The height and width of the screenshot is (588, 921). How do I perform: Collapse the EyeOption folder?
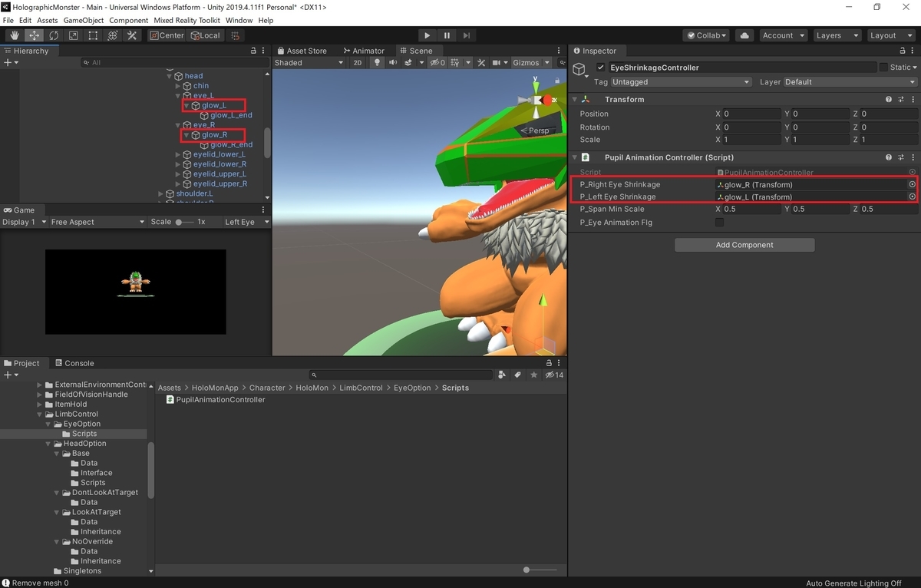click(x=48, y=424)
